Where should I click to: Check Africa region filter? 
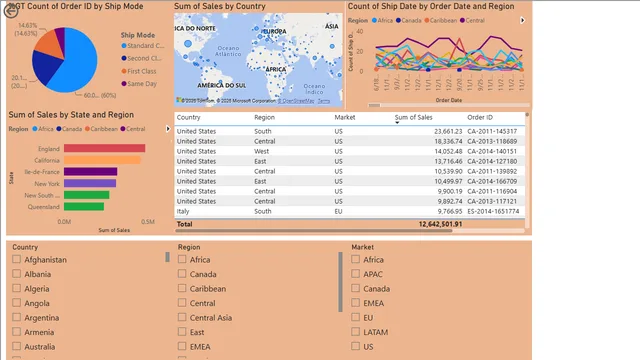pyautogui.click(x=182, y=259)
